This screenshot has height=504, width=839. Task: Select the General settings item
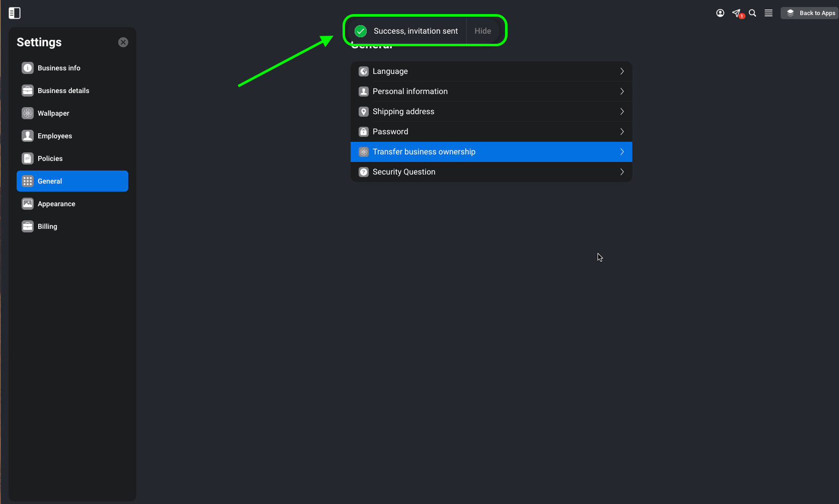click(x=72, y=181)
